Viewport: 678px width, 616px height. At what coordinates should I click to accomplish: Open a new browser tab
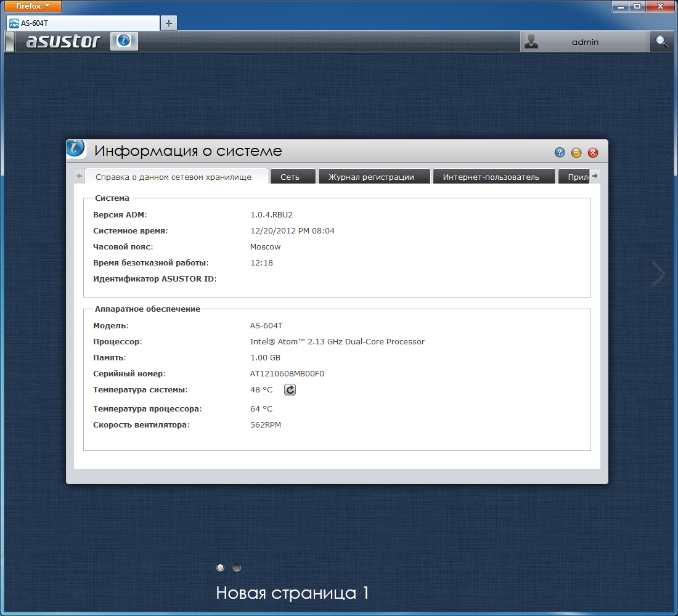(169, 23)
